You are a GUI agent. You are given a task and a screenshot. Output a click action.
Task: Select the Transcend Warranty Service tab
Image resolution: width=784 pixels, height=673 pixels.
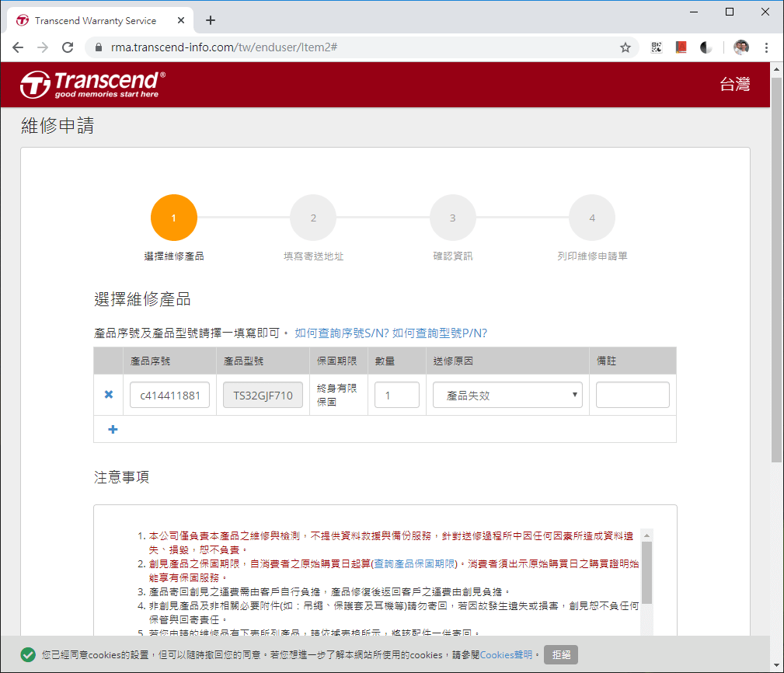93,21
